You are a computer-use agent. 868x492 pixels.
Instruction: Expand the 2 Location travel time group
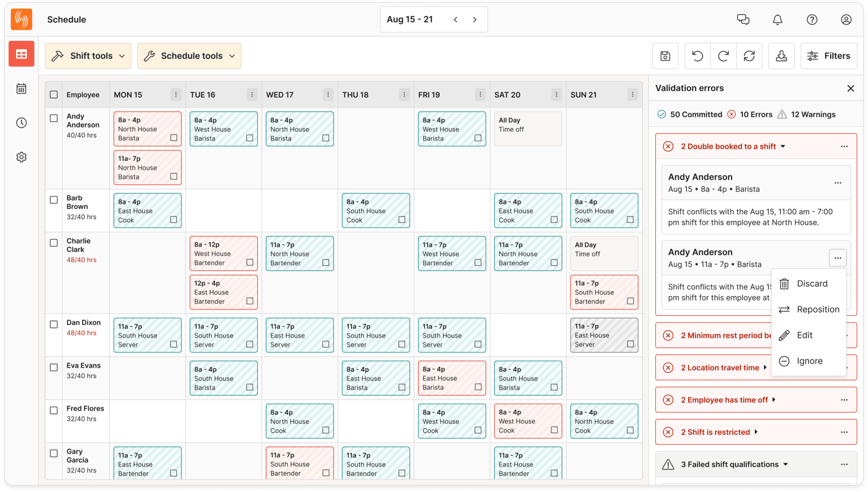(724, 368)
